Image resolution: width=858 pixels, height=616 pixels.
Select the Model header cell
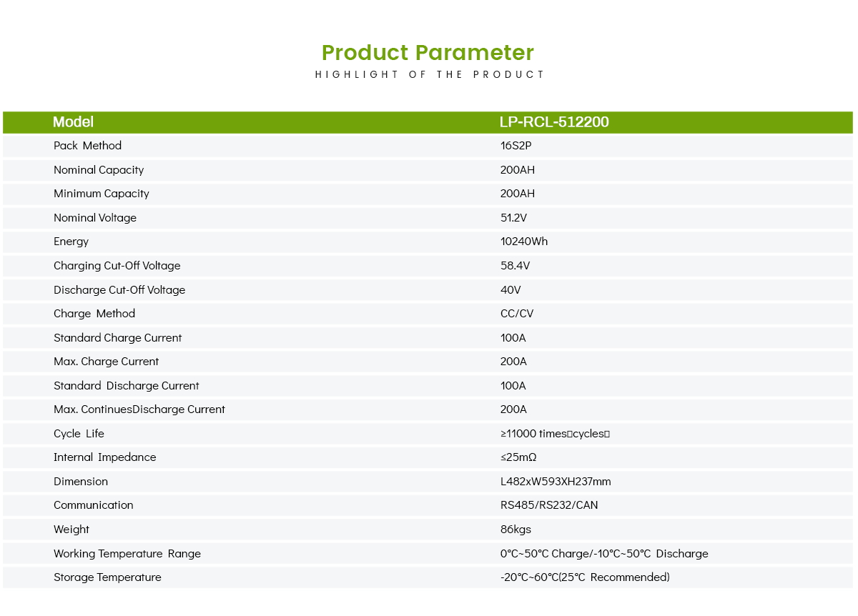coord(73,122)
